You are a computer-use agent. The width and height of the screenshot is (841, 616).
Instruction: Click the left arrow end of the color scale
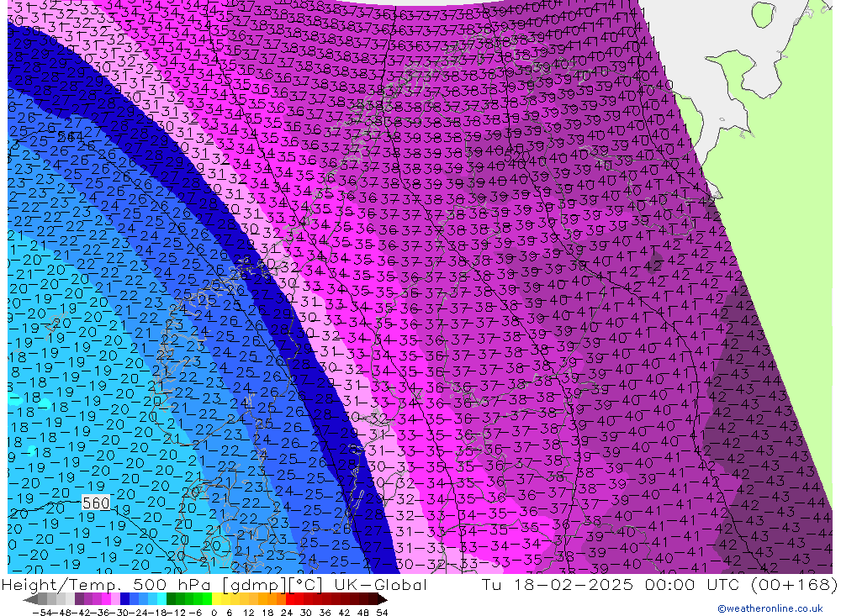pos(30,600)
